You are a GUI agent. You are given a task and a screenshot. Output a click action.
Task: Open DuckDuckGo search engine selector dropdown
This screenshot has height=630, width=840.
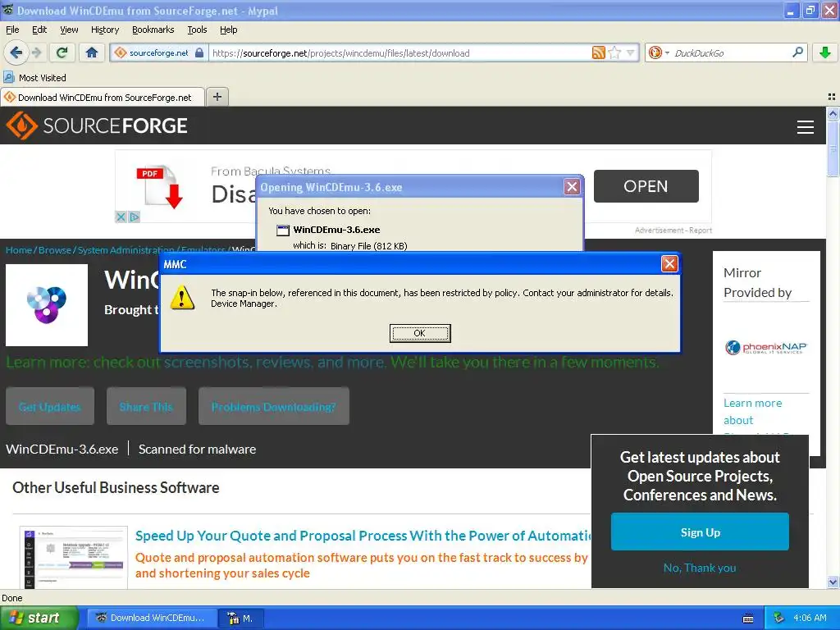coord(659,52)
